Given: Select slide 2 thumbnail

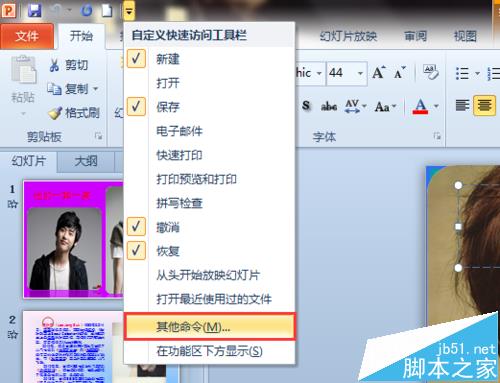Looking at the screenshot, I should (x=74, y=347).
